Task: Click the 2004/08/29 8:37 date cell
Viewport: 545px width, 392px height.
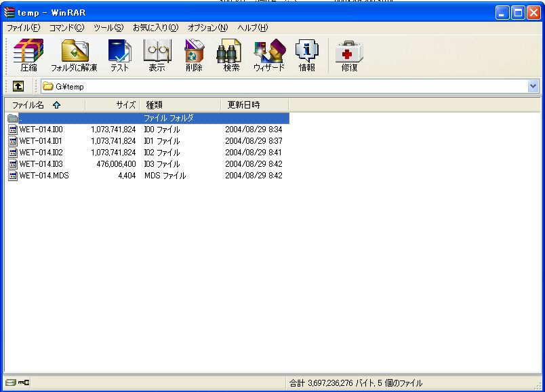Action: (254, 141)
